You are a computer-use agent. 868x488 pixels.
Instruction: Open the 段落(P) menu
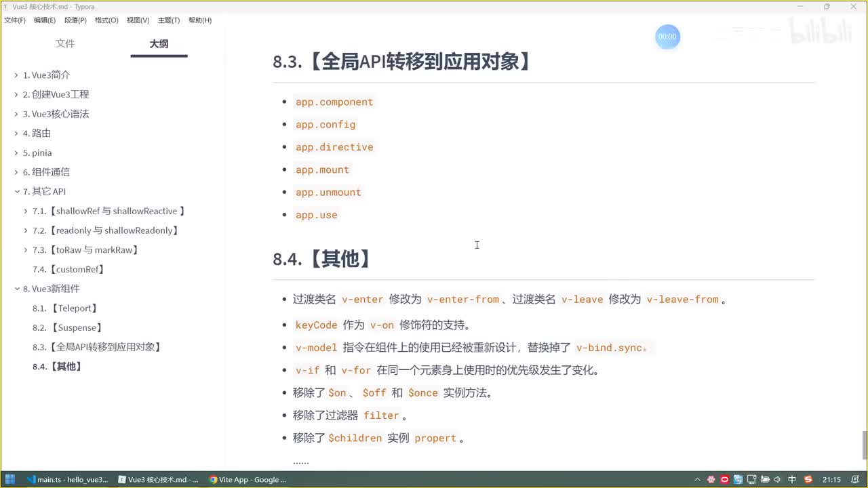[x=75, y=20]
